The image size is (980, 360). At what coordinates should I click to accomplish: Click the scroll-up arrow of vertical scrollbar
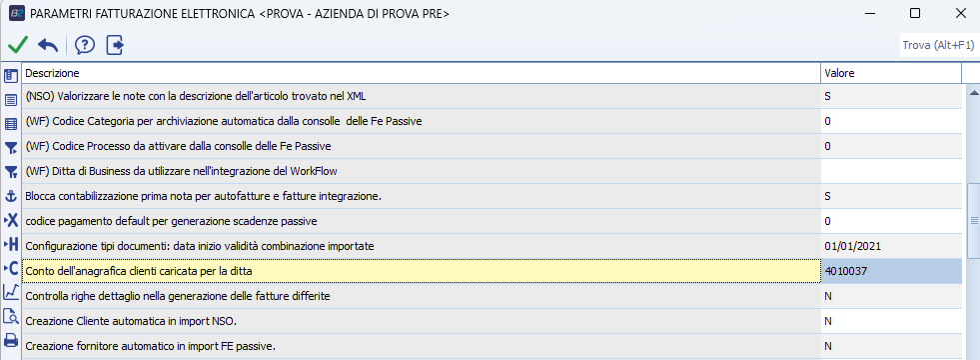tap(973, 93)
